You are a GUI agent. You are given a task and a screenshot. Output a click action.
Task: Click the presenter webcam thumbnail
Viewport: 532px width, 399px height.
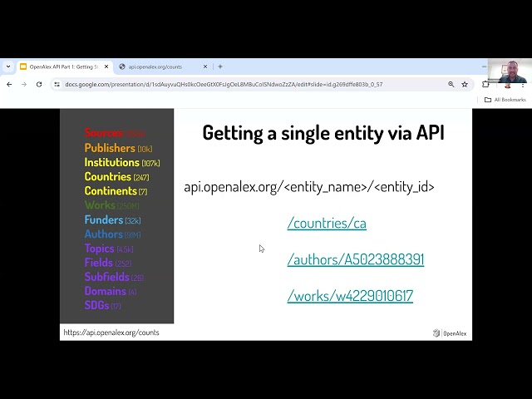[x=510, y=71]
